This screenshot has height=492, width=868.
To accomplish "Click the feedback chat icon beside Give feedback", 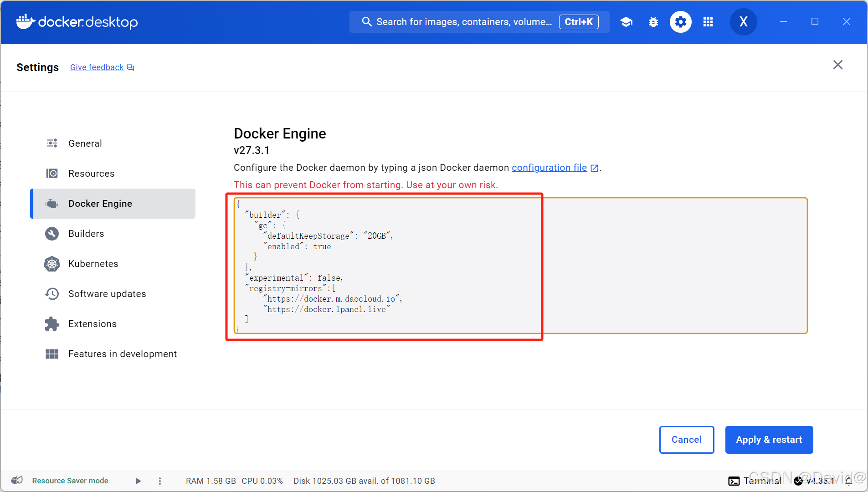I will point(130,67).
